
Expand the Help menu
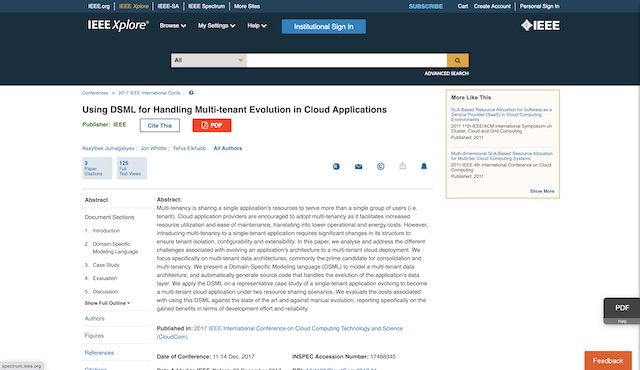pyautogui.click(x=257, y=26)
